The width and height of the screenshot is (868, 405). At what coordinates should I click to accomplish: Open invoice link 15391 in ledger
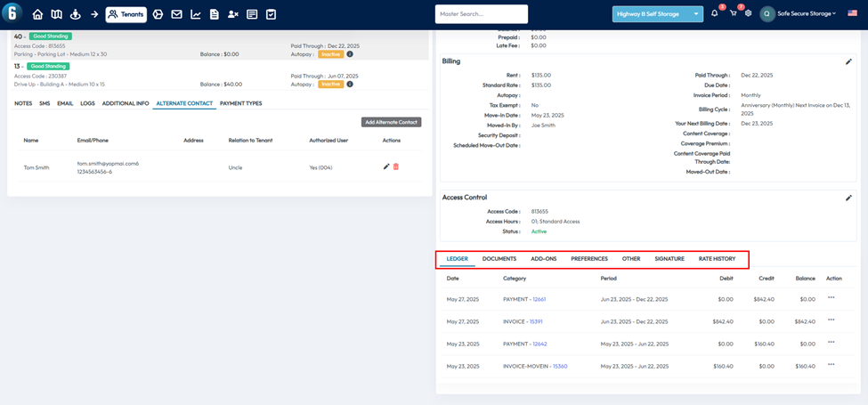[537, 321]
